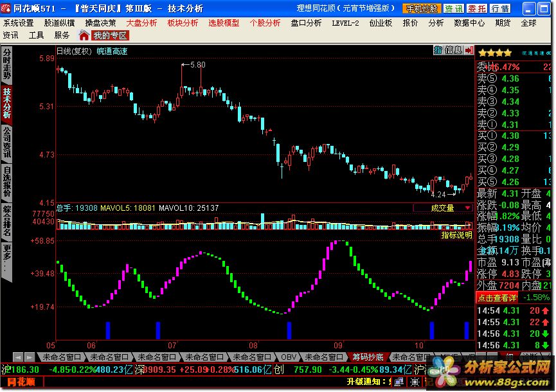
Task: Switch to 综合排名 side tab
Action: pos(7,221)
